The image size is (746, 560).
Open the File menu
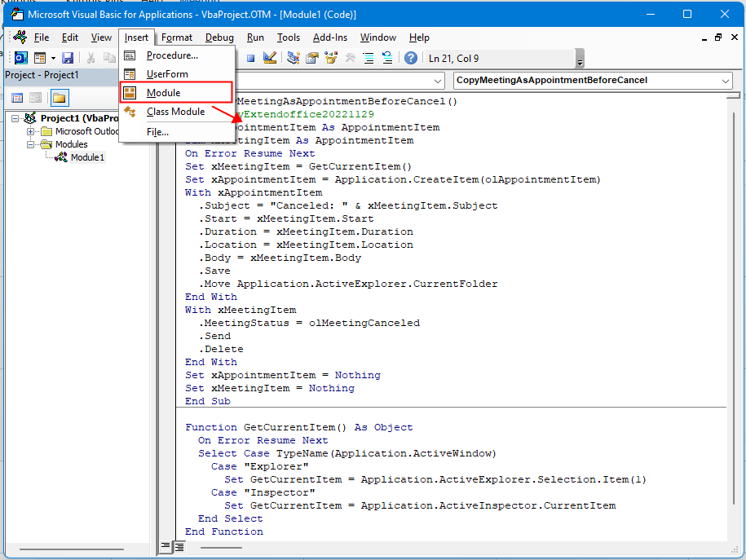coord(42,37)
